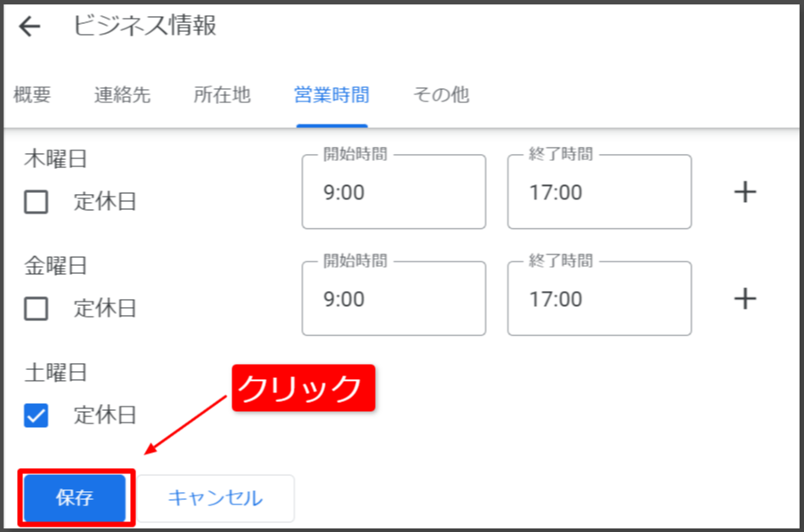This screenshot has height=532, width=804.
Task: Select the 営業時間 tab
Action: click(x=332, y=95)
